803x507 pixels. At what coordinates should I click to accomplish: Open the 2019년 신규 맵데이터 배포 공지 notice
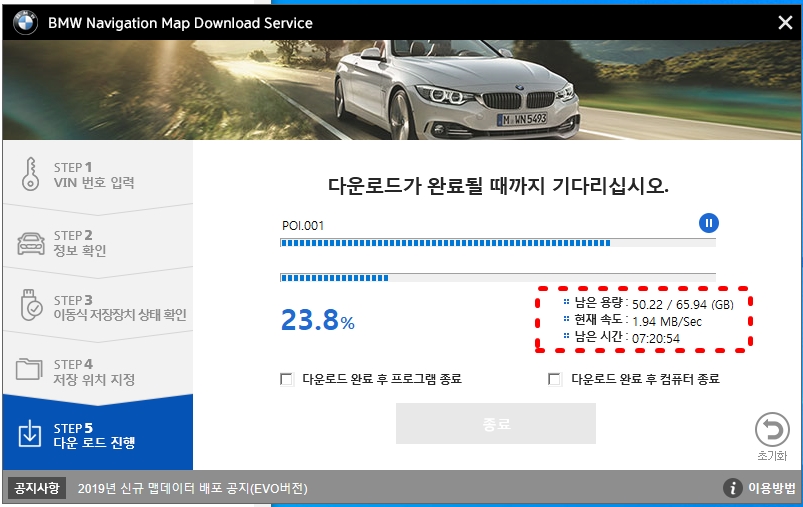click(x=193, y=489)
